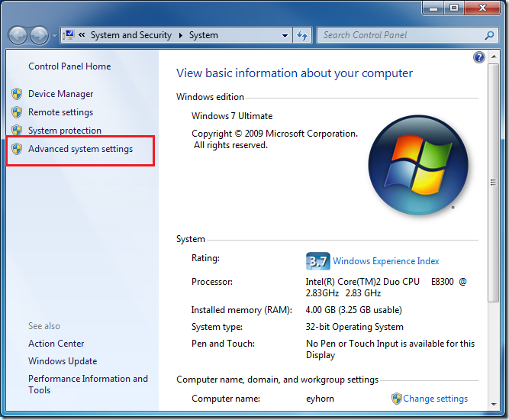The height and width of the screenshot is (420, 509).
Task: Click the 3.7 rating badge
Action: click(317, 261)
